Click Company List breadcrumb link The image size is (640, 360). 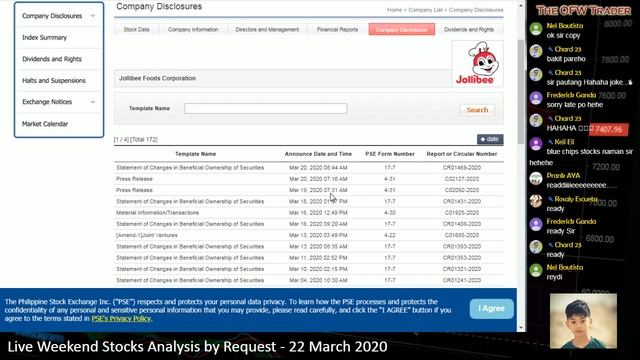pyautogui.click(x=425, y=10)
